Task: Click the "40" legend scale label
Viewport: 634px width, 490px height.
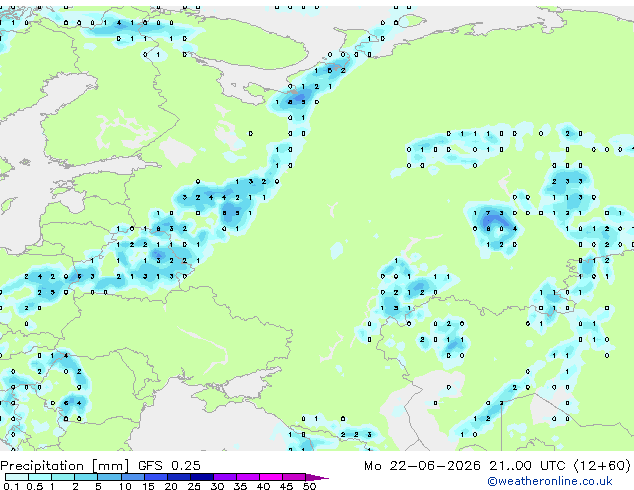Action: click(x=263, y=486)
